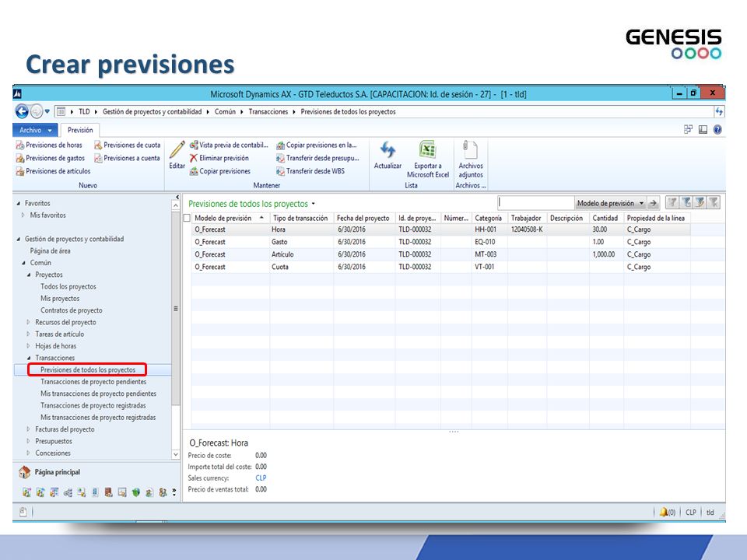Click the green globe module icon
The width and height of the screenshot is (747, 560).
point(135,492)
